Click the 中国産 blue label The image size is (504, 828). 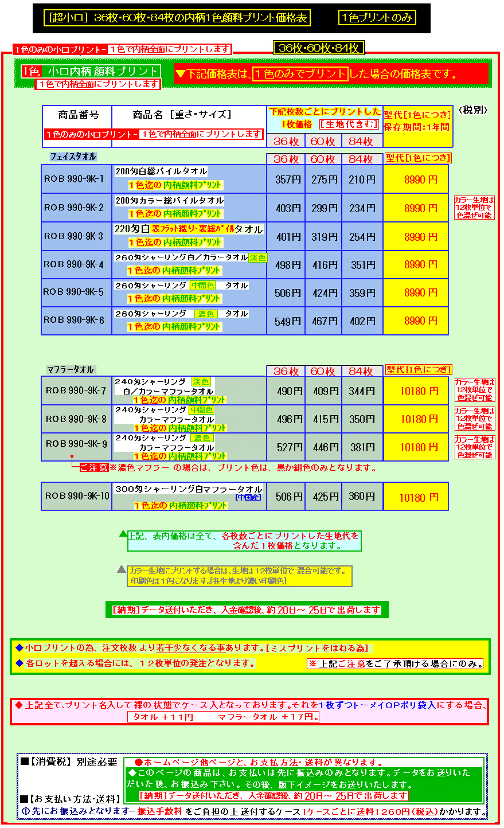pyautogui.click(x=248, y=498)
